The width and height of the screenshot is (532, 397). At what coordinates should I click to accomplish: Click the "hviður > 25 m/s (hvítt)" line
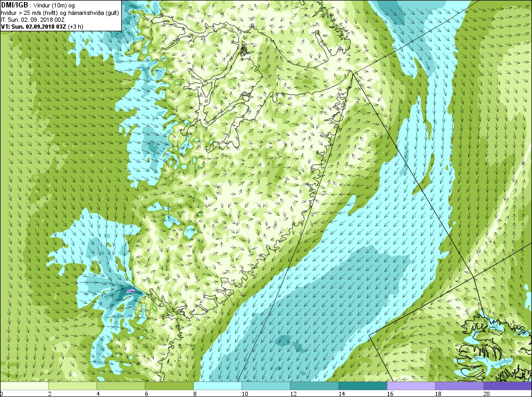point(29,13)
